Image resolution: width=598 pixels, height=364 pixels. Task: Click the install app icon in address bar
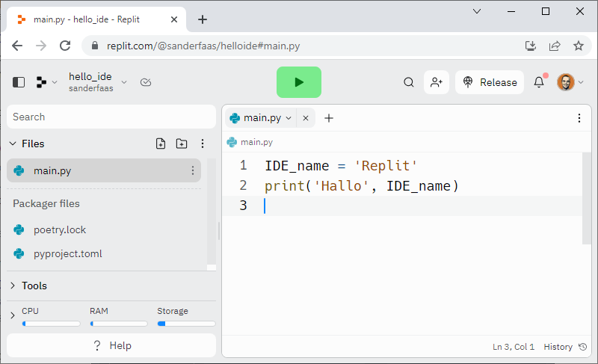(531, 46)
